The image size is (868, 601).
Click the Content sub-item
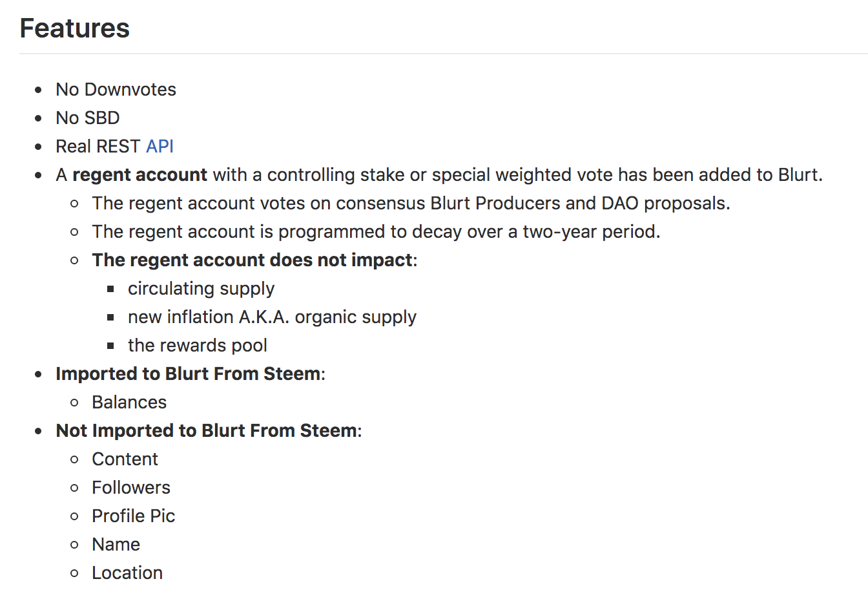tap(125, 459)
